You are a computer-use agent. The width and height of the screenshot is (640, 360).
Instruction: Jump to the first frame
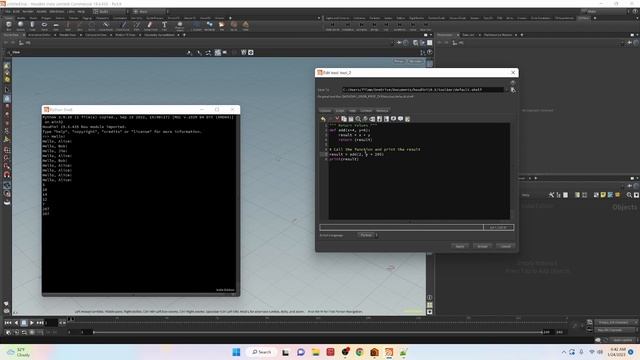point(8,323)
